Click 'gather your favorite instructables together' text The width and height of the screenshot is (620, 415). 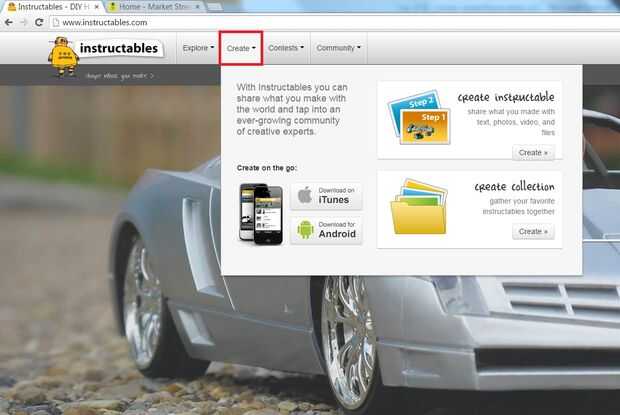pyautogui.click(x=518, y=206)
